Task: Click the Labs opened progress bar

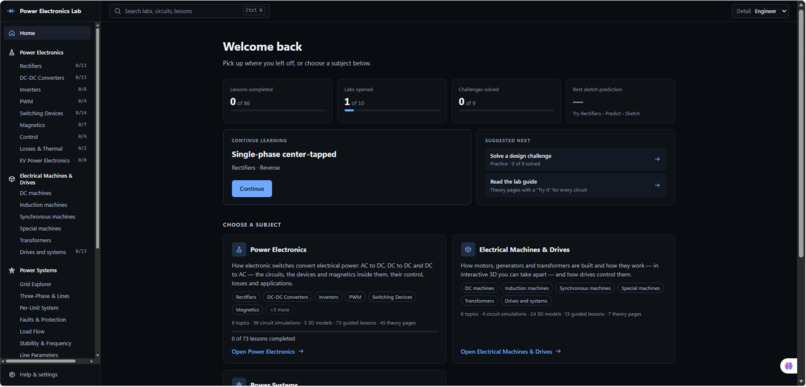Action: 392,110
